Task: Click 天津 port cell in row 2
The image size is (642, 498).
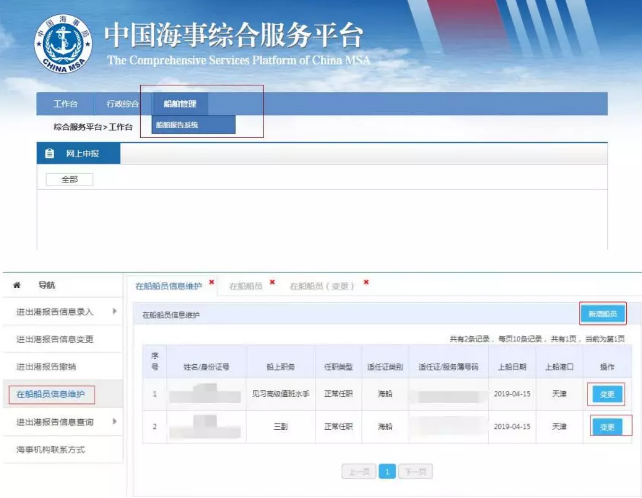Action: tap(559, 427)
